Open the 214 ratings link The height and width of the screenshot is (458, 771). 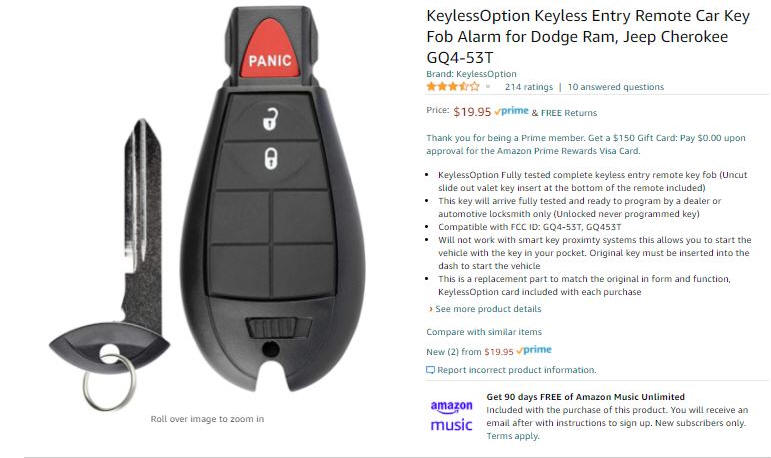(529, 87)
